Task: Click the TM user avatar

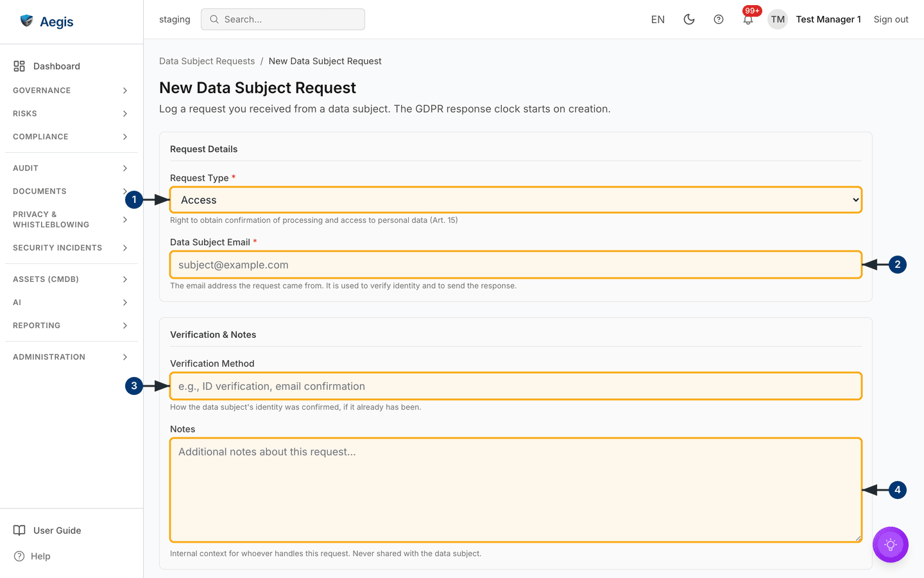Action: pos(778,19)
